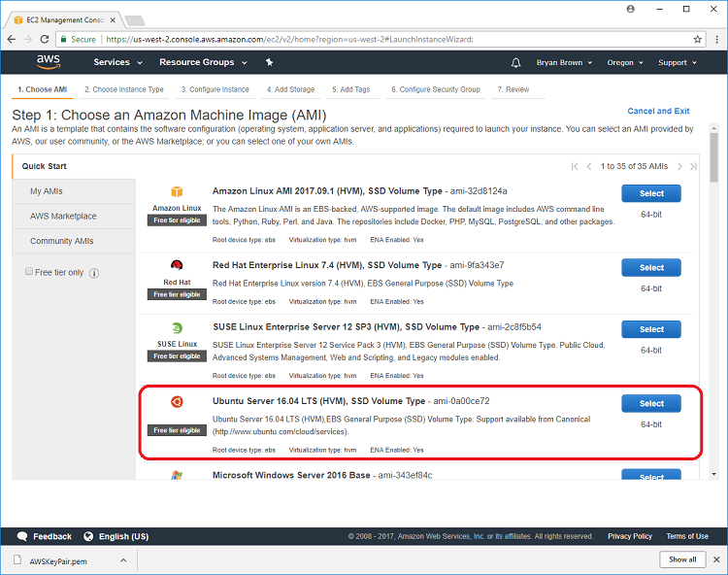The height and width of the screenshot is (575, 728).
Task: Click the Amazon Linux AMI icon
Action: [x=177, y=191]
